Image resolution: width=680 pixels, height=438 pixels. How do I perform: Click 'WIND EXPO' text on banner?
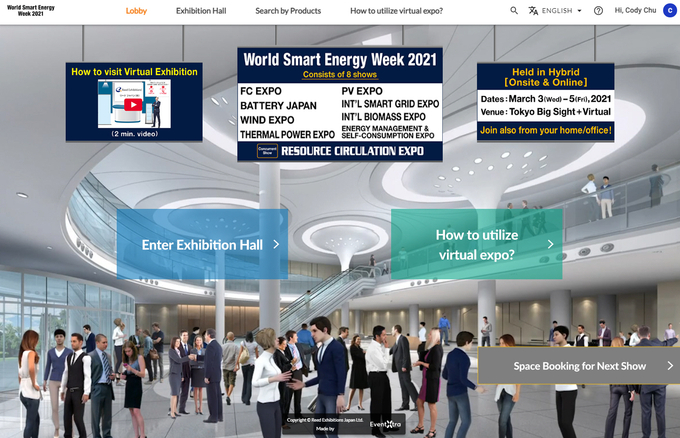[x=267, y=120]
